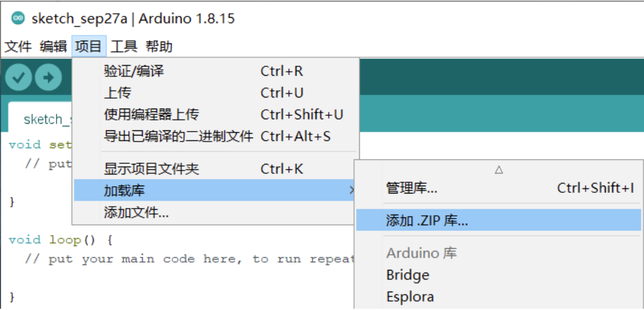Image resolution: width=644 pixels, height=310 pixels.
Task: Open the 帮助 menu
Action: (x=159, y=47)
